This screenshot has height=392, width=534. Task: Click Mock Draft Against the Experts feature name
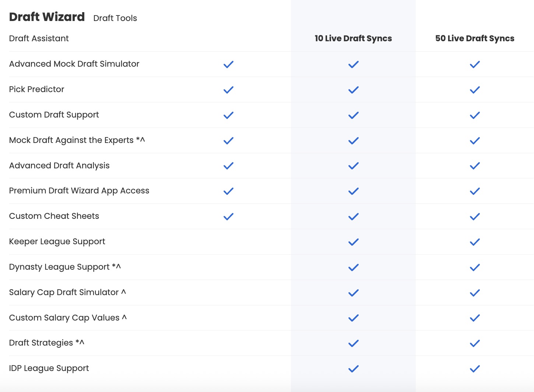[x=77, y=140]
